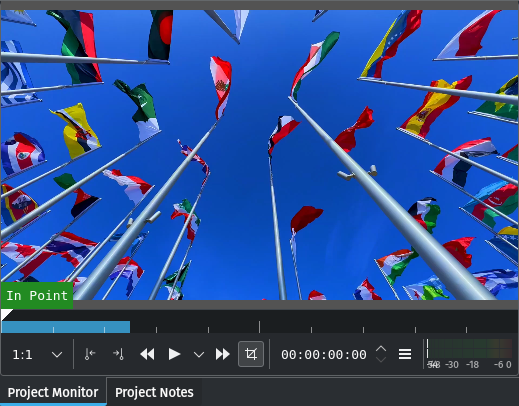Open the monitor hamburger options menu
The image size is (519, 406).
pyautogui.click(x=405, y=354)
